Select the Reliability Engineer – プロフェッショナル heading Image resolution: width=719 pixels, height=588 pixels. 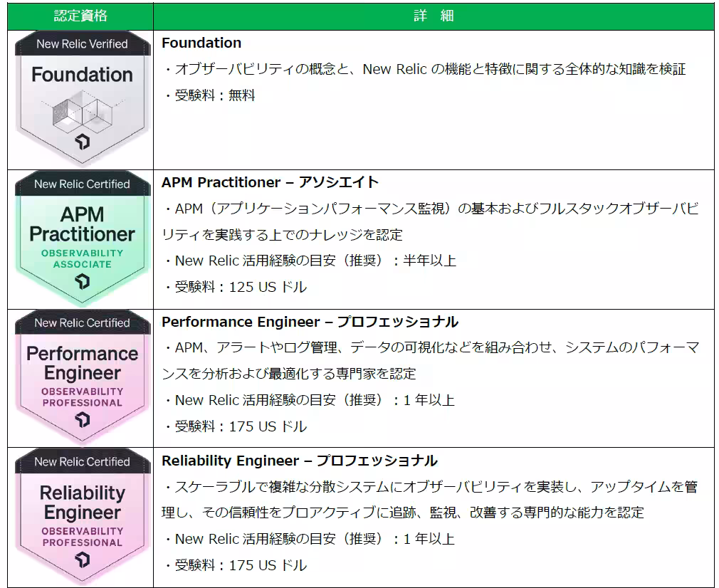pos(299,461)
